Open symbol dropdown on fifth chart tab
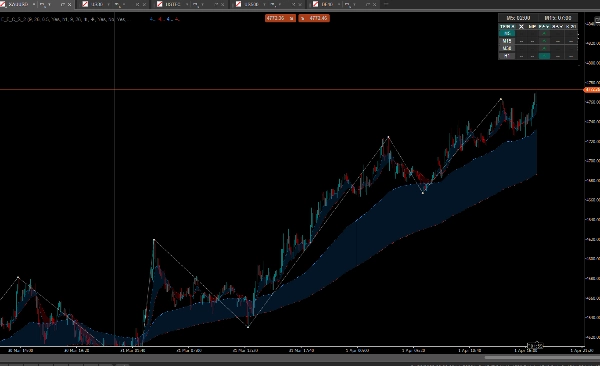Screen dimensions: 600x366 tap(338, 4)
